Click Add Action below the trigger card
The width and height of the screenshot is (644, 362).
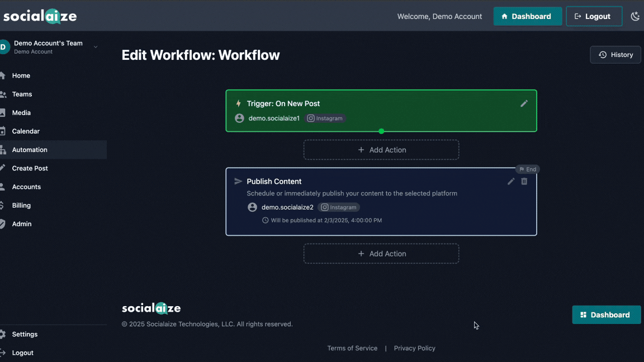[x=381, y=149]
